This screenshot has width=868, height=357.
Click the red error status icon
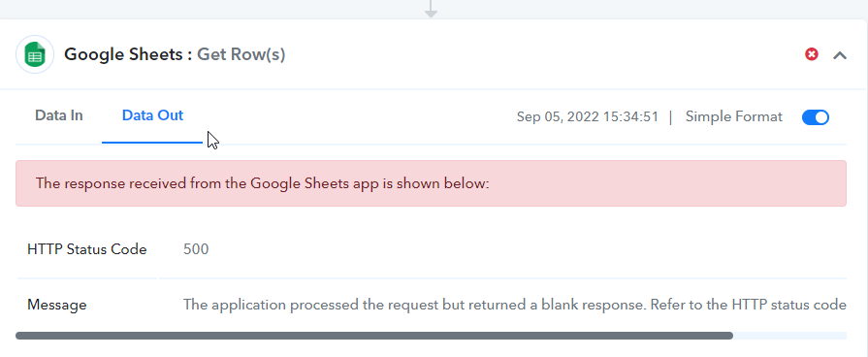tap(812, 54)
